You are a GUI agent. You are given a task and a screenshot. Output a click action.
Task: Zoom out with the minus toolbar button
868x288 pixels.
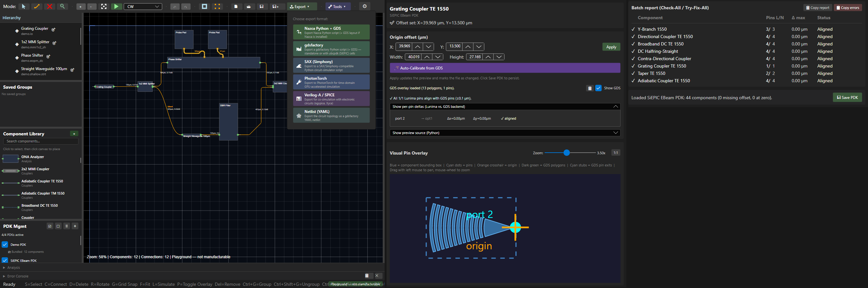click(92, 6)
